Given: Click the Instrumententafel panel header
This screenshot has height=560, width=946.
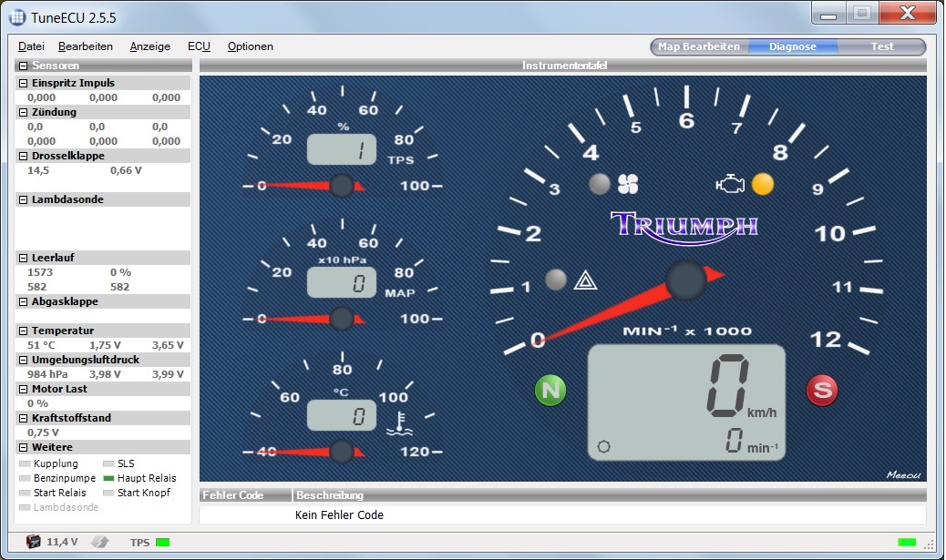Looking at the screenshot, I should [563, 66].
